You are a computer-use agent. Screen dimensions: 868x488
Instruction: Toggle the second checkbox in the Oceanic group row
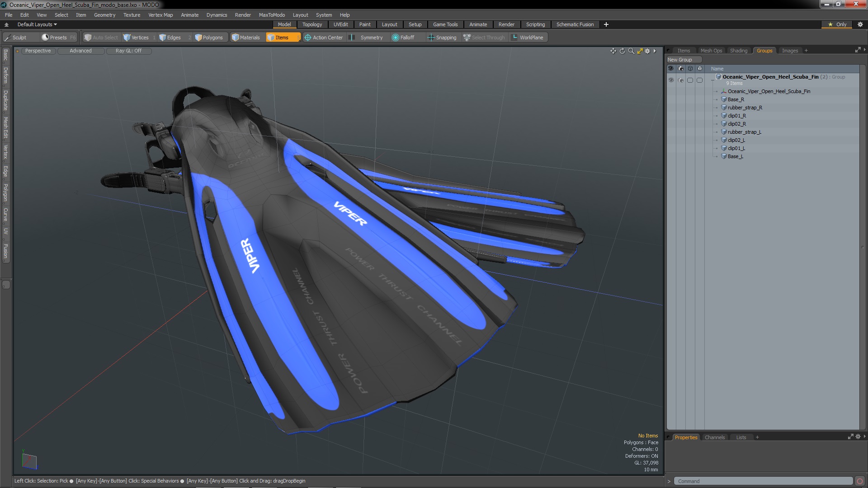coord(699,80)
